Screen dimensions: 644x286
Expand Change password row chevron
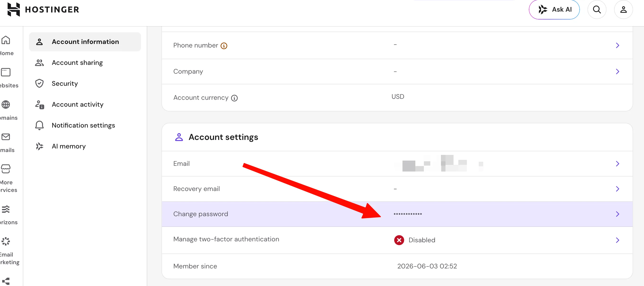click(617, 214)
